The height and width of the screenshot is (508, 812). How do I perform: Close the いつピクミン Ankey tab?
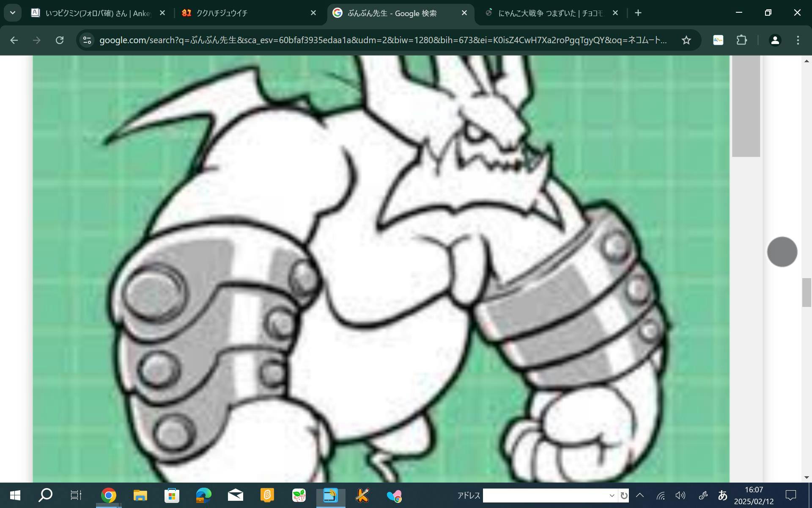pyautogui.click(x=162, y=13)
